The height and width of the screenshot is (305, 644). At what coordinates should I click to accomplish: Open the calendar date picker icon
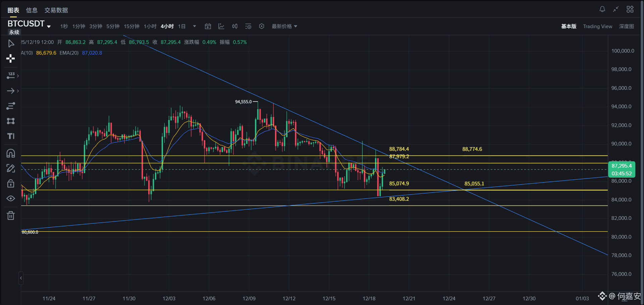[208, 26]
